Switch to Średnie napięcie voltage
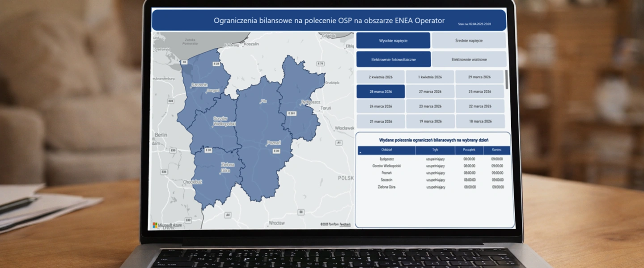The image size is (644, 268). pos(469,41)
